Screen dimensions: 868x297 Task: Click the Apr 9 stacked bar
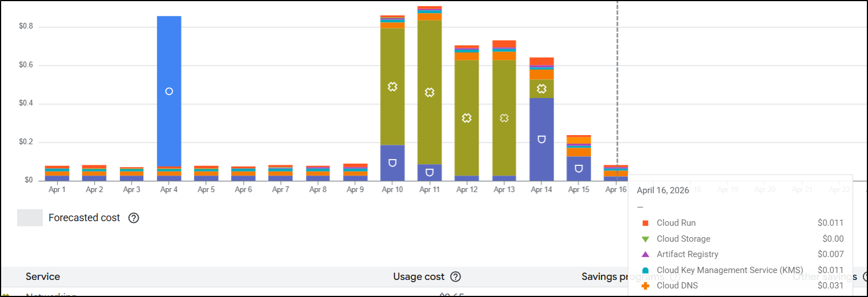click(x=355, y=172)
